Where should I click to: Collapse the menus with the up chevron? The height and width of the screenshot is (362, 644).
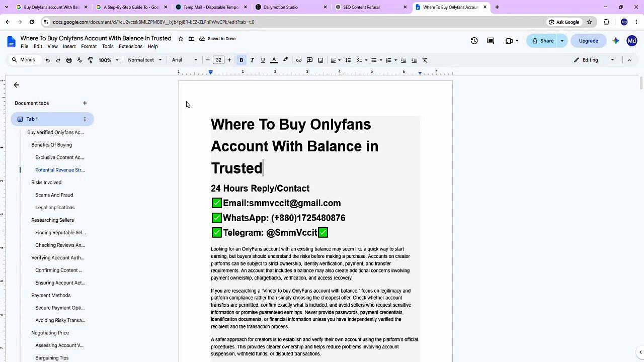(x=629, y=60)
